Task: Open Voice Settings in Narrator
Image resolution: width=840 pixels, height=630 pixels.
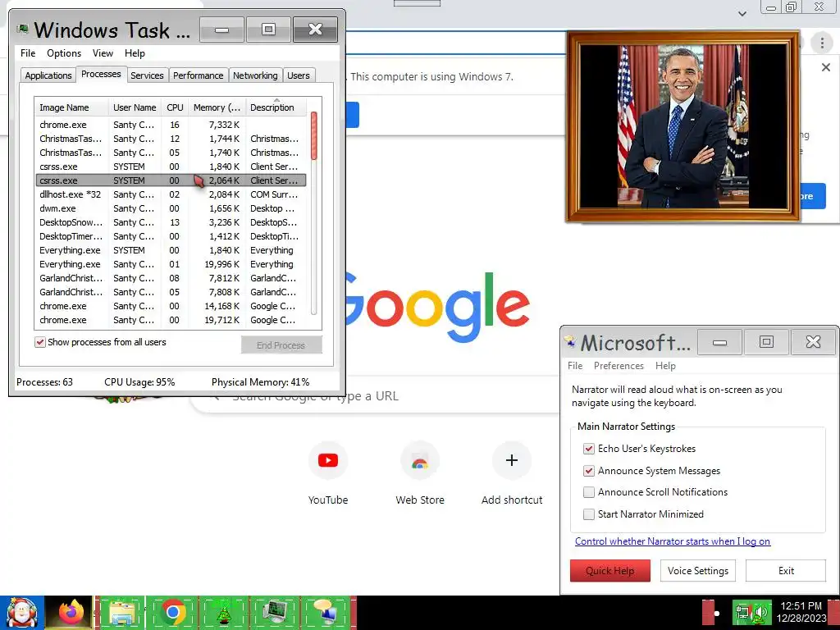Action: pos(698,571)
